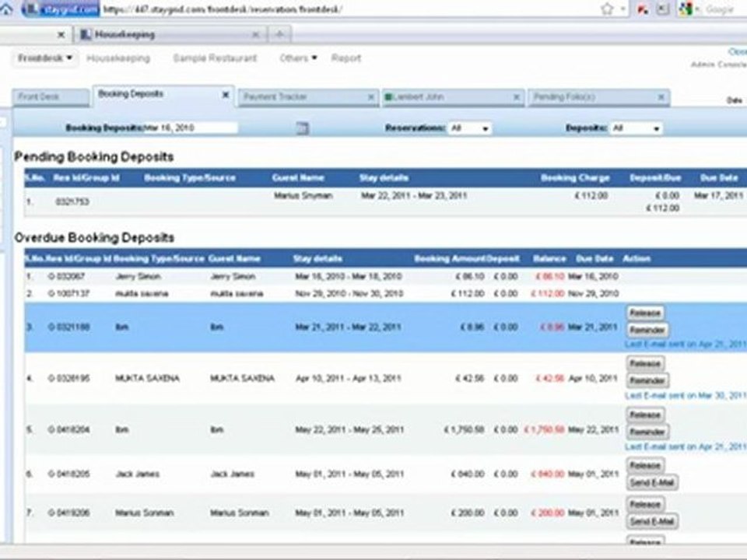Click the Guest Name column header in Overdue table
Image resolution: width=747 pixels, height=560 pixels.
(x=234, y=258)
